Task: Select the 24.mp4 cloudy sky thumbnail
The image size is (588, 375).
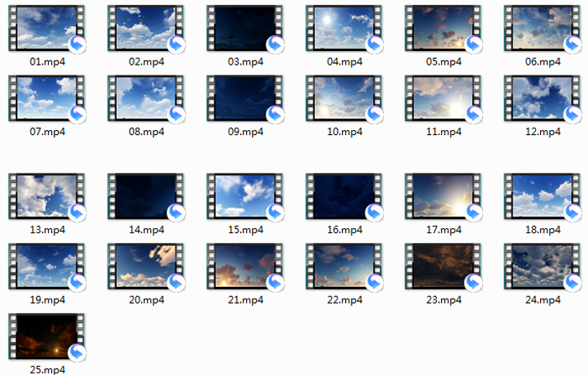Action: tap(542, 267)
